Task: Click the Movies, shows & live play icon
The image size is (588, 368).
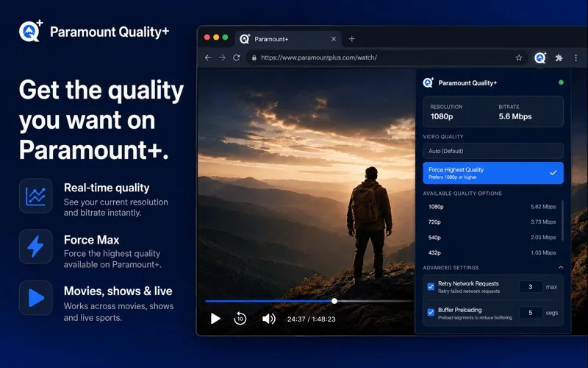Action: 35,298
